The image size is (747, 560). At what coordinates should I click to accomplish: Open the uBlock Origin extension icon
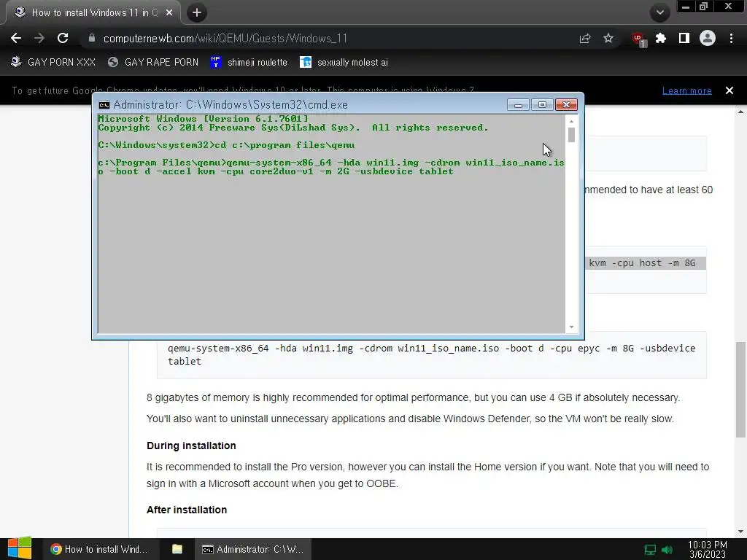pyautogui.click(x=638, y=39)
